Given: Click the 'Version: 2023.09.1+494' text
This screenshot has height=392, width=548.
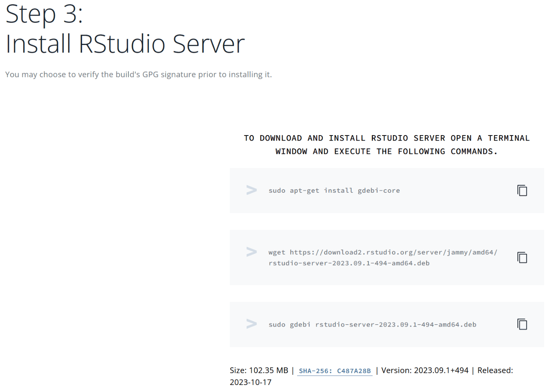Looking at the screenshot, I should click(425, 370).
